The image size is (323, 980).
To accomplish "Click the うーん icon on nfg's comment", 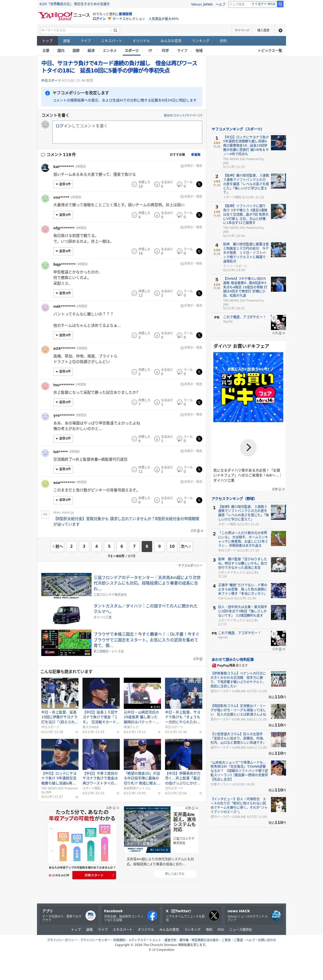I will [x=179, y=251].
